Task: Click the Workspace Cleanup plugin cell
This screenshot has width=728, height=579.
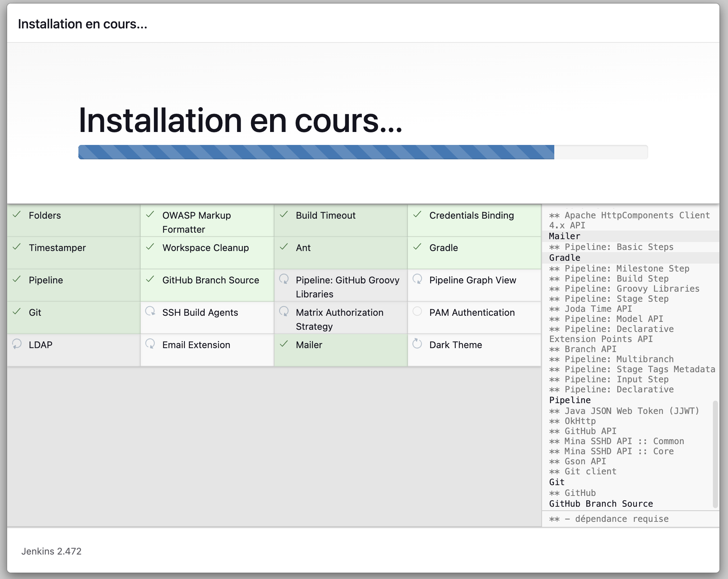Action: (205, 248)
